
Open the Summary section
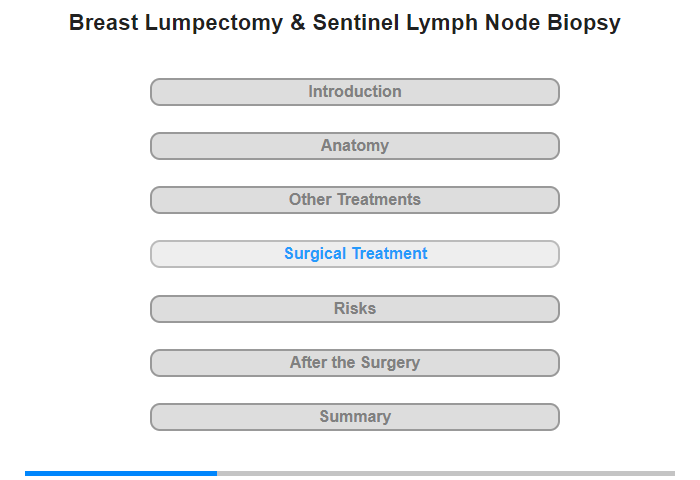click(354, 417)
